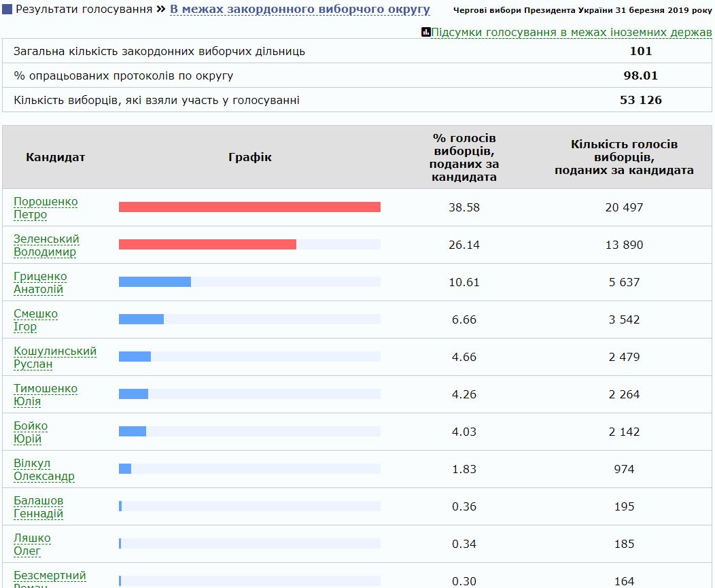Click the Кандидат column header
The image size is (715, 588).
point(56,158)
